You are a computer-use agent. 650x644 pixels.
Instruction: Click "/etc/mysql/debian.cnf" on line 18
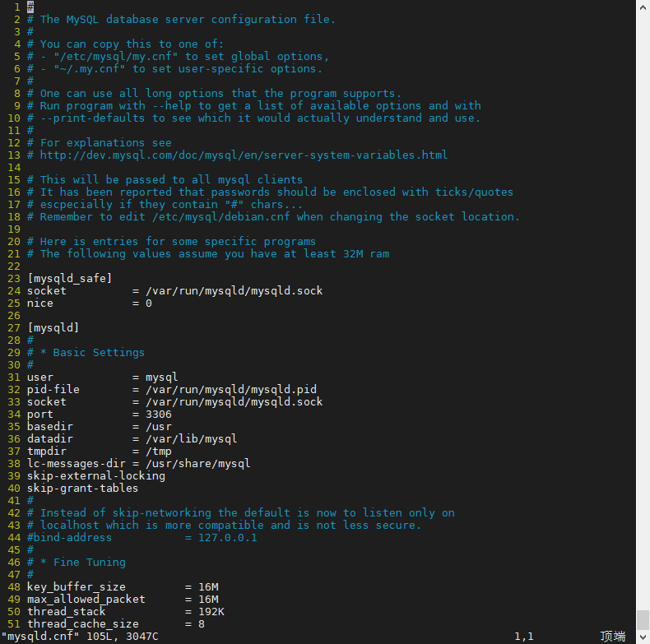coord(221,217)
